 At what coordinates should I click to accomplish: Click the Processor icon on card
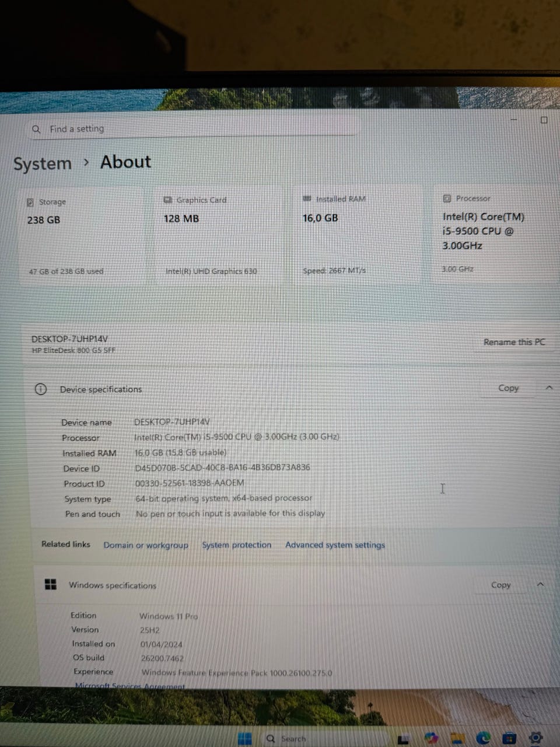pyautogui.click(x=447, y=198)
